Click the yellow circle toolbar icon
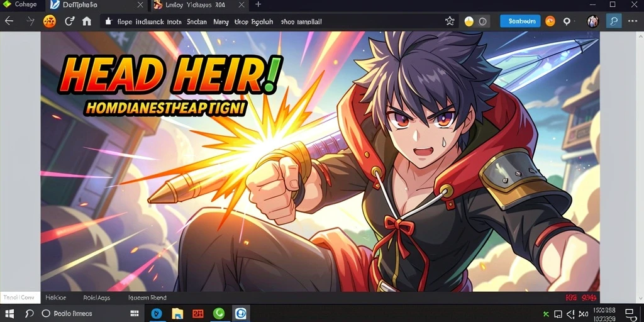644x322 pixels. point(469,22)
